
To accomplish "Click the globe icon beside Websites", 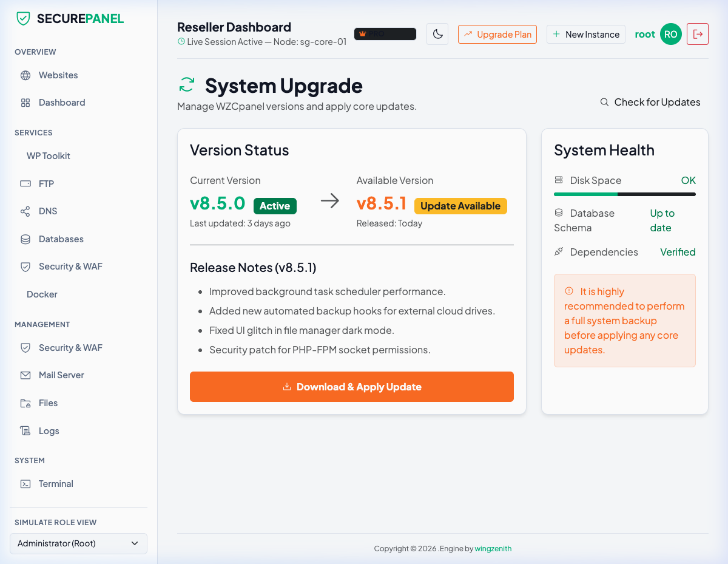I will coord(25,75).
